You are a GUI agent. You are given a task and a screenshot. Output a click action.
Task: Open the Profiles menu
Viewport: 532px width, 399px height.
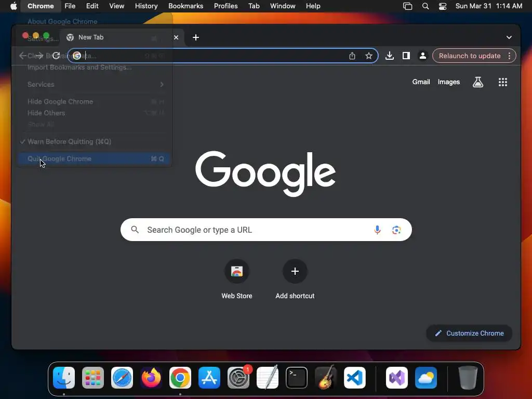coord(225,6)
